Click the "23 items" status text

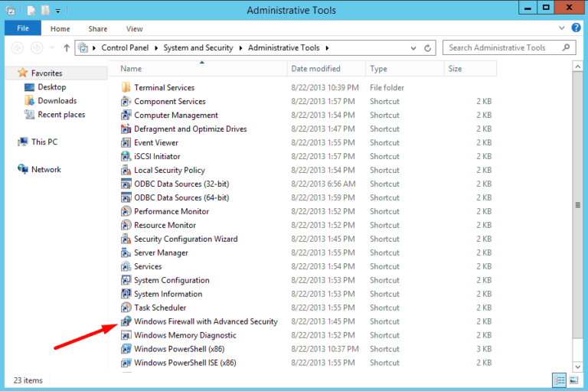pos(28,380)
